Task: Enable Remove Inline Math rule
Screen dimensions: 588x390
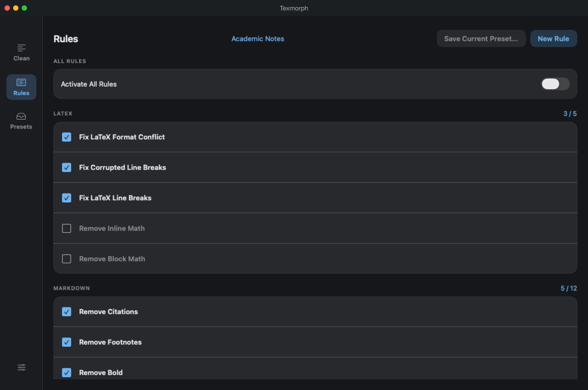Action: click(67, 228)
